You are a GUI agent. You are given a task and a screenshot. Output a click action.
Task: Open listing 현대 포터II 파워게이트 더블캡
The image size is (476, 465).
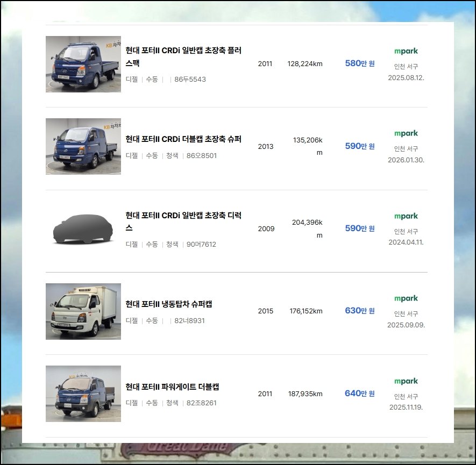[172, 387]
